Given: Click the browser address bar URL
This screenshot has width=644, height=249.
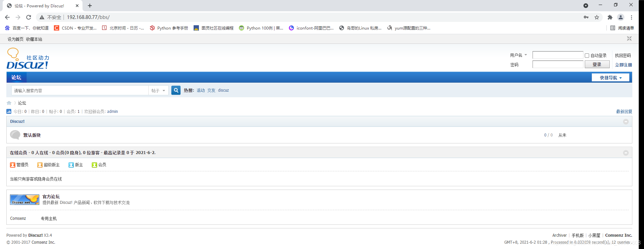Looking at the screenshot, I should [x=88, y=17].
